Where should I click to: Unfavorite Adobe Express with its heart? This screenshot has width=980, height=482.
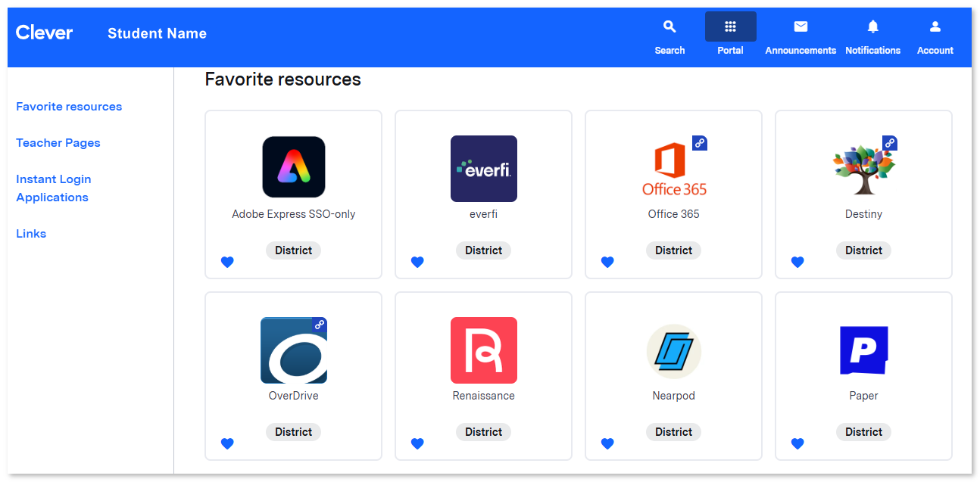pyautogui.click(x=227, y=262)
